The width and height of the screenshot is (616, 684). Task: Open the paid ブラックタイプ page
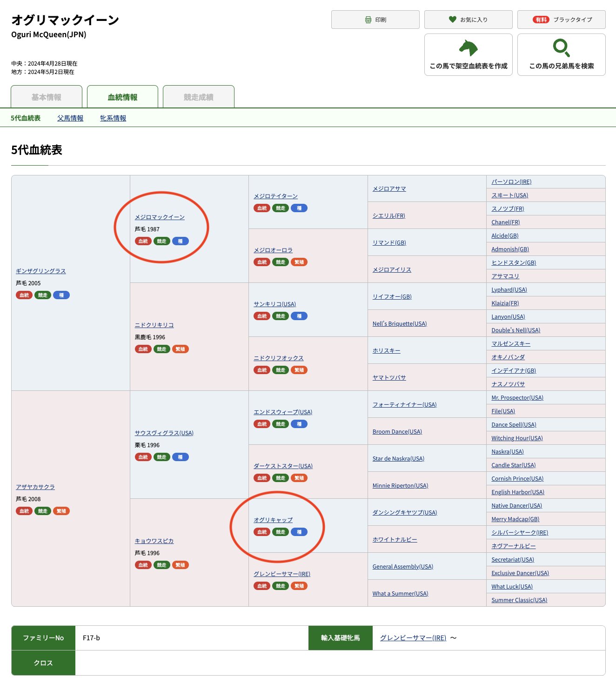562,20
